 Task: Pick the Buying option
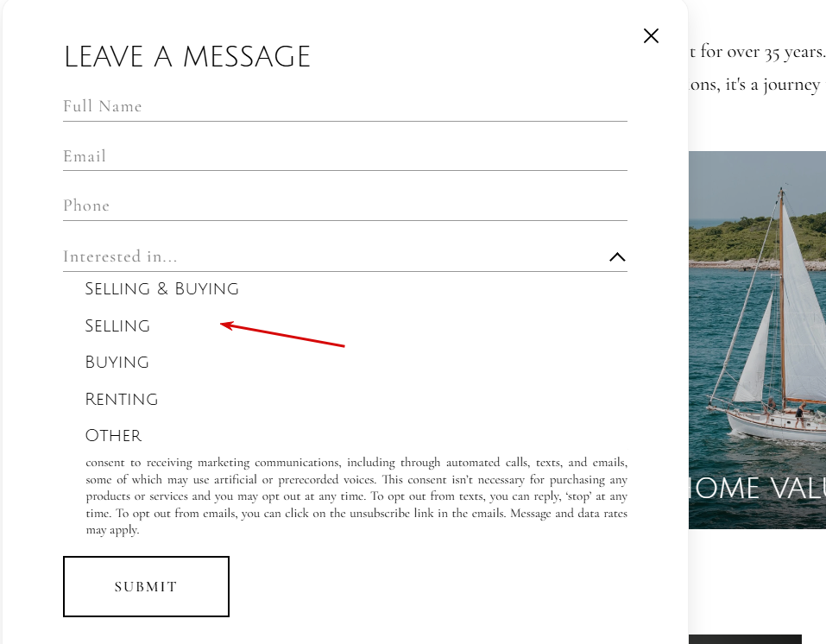(x=117, y=362)
